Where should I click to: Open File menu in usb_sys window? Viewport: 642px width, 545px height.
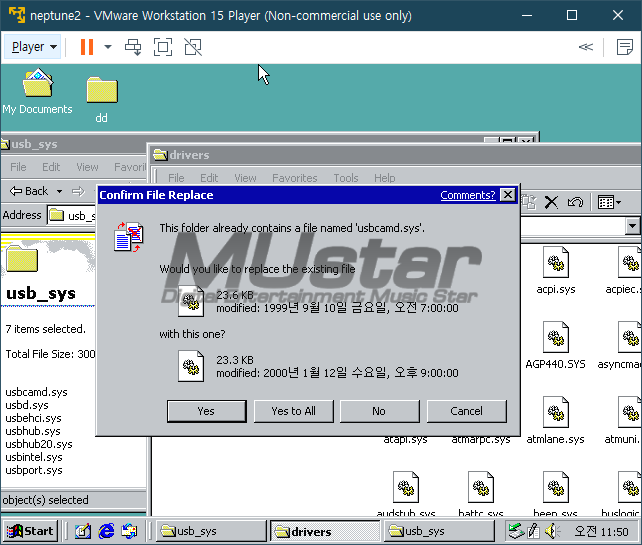18,167
